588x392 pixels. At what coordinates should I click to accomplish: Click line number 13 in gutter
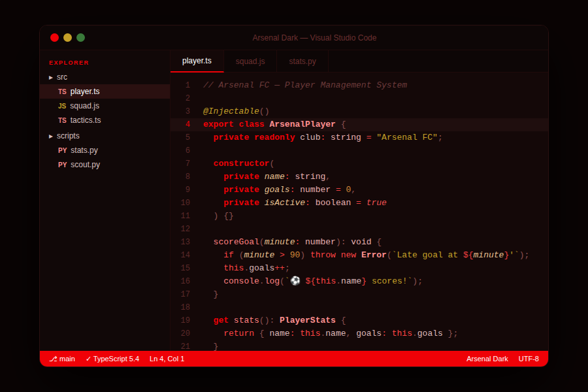click(186, 242)
